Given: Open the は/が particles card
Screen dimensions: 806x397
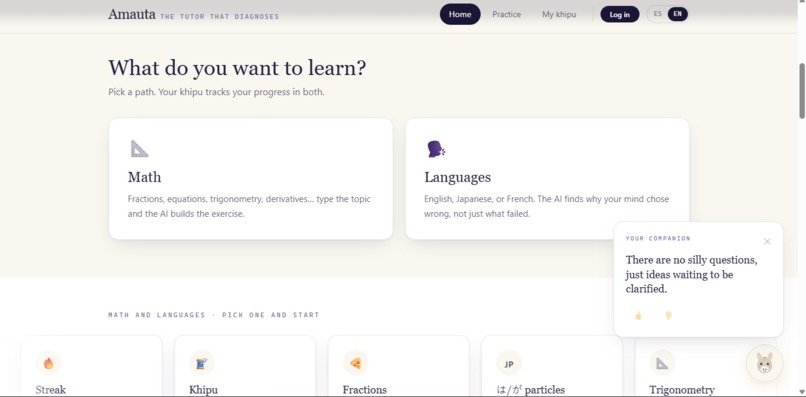Looking at the screenshot, I should tap(552, 366).
